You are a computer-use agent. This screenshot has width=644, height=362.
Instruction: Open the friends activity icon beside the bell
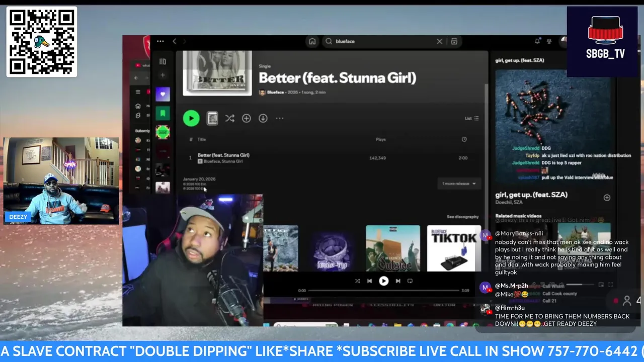pyautogui.click(x=549, y=41)
